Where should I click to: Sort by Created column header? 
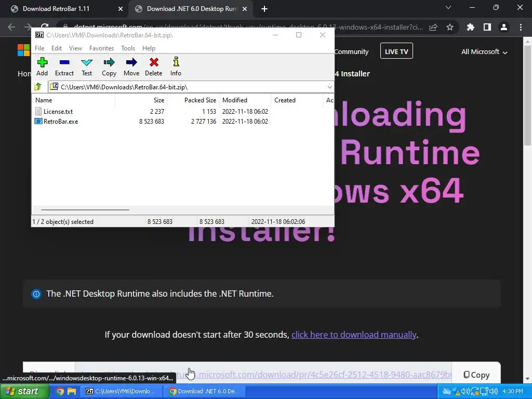pos(297,100)
